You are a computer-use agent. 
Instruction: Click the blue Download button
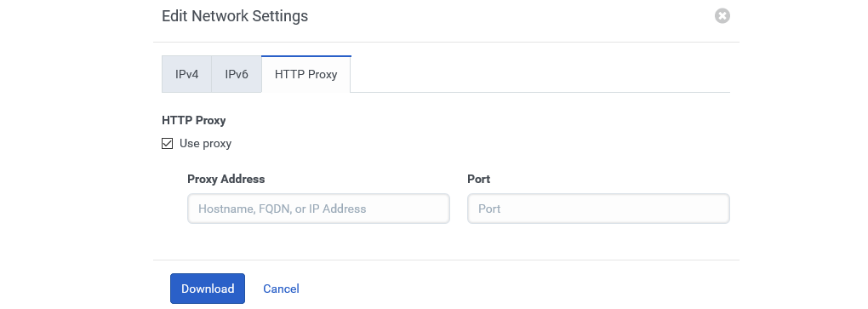pyautogui.click(x=208, y=289)
